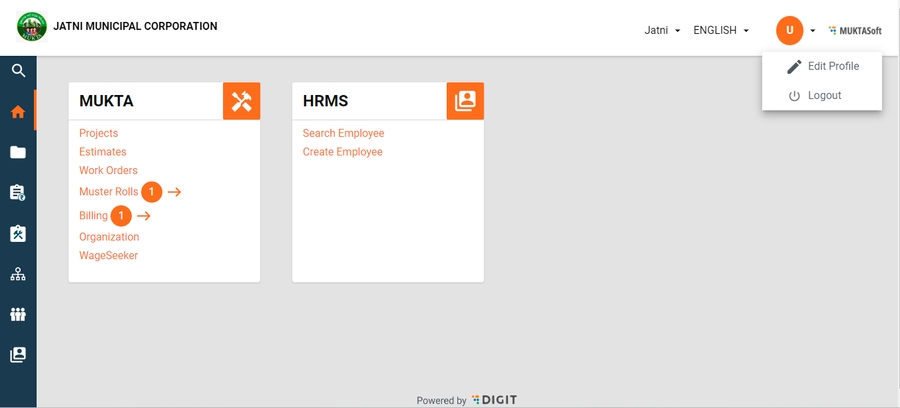Click the HRMS card contacts icon
Image resolution: width=900 pixels, height=408 pixels.
point(465,101)
